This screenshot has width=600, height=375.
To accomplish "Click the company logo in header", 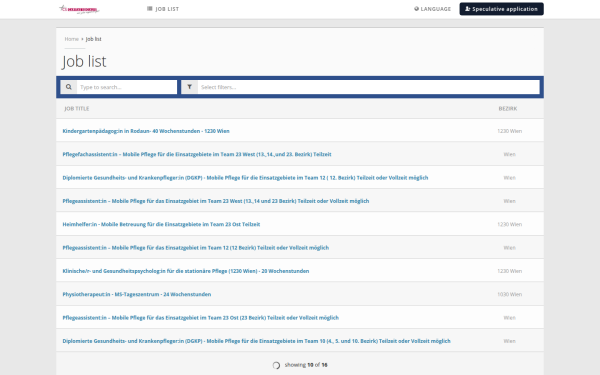I will tap(79, 9).
